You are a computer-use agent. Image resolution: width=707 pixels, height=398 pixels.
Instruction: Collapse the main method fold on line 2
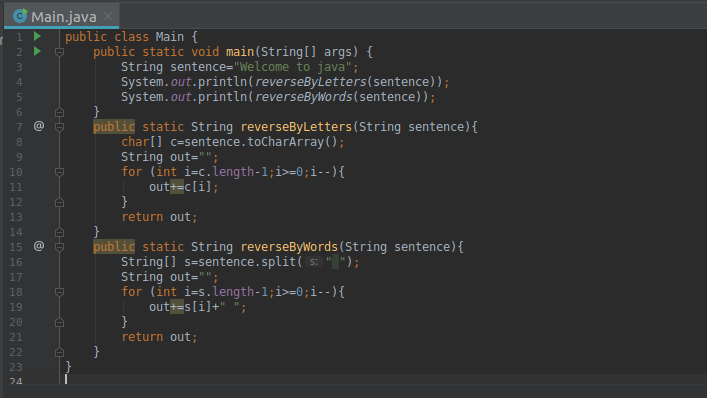(59, 52)
